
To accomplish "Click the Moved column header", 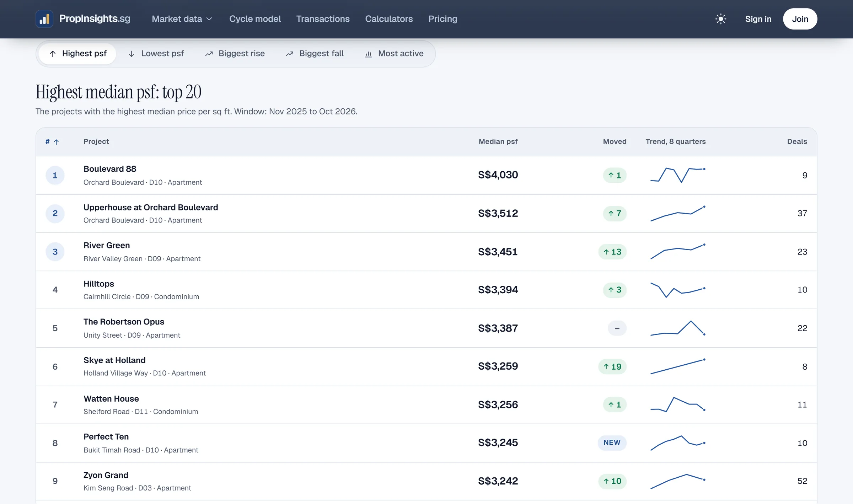I will (615, 141).
